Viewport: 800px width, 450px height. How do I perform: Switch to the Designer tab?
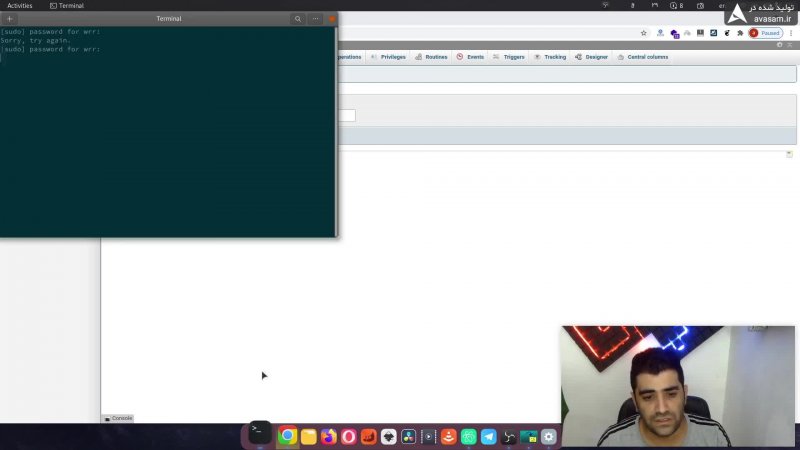tap(591, 57)
